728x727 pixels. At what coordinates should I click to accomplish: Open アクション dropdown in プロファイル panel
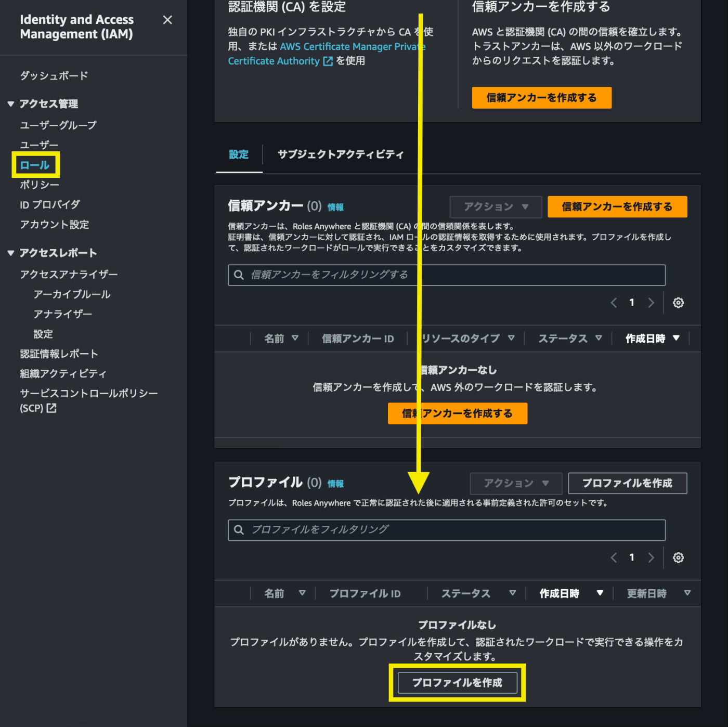tap(516, 484)
